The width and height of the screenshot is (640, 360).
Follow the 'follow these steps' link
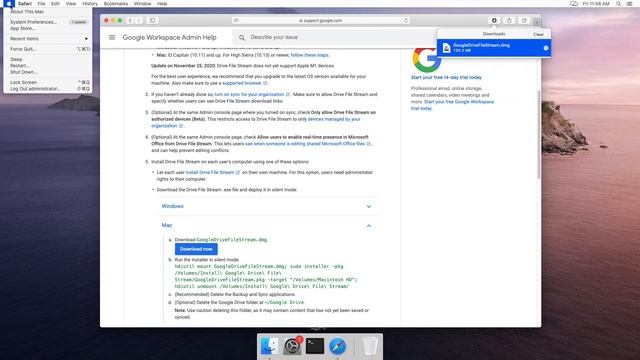coord(310,55)
